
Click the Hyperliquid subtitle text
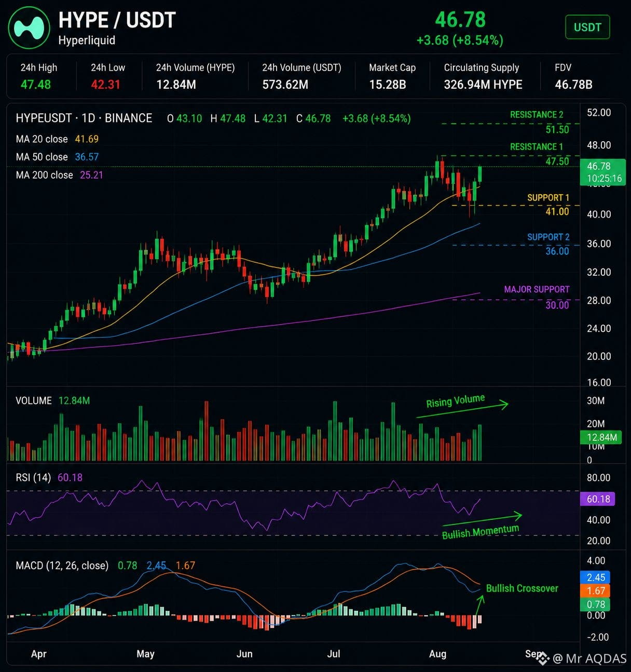87,41
